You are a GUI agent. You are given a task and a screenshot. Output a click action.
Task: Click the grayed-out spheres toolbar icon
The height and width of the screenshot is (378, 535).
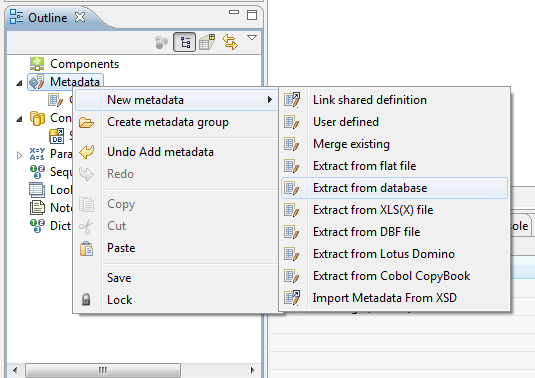tap(161, 43)
